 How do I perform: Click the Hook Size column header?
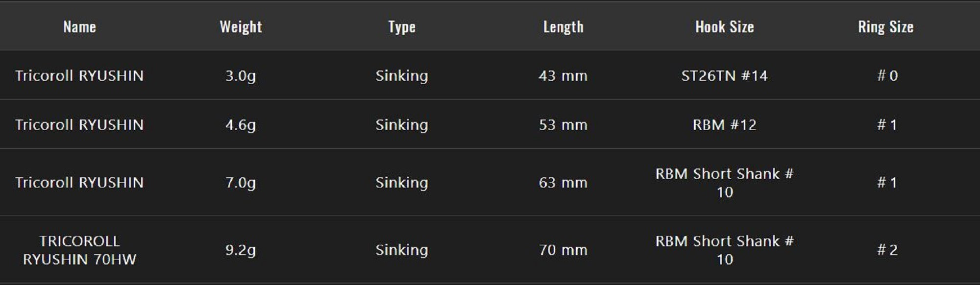tap(724, 27)
